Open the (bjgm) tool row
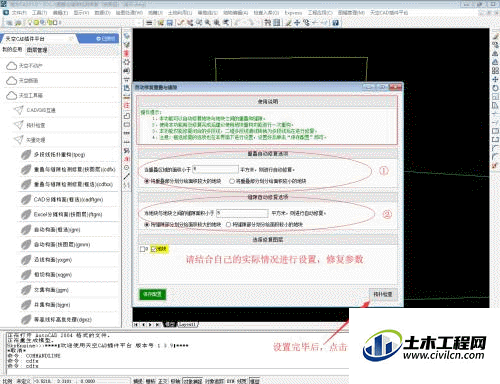The height and width of the screenshot is (384, 500). click(69, 305)
